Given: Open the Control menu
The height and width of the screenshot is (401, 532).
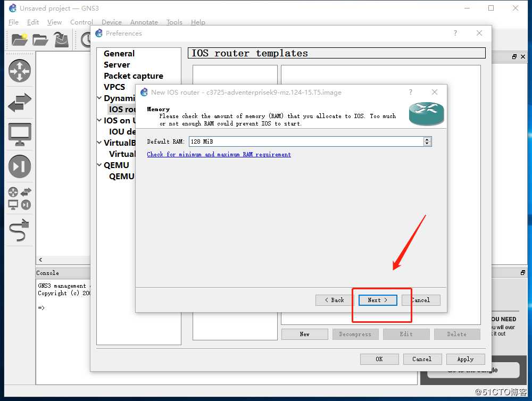Looking at the screenshot, I should coord(81,22).
